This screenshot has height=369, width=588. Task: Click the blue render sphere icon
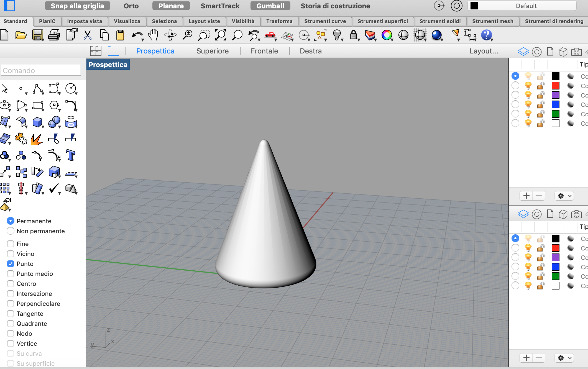436,35
